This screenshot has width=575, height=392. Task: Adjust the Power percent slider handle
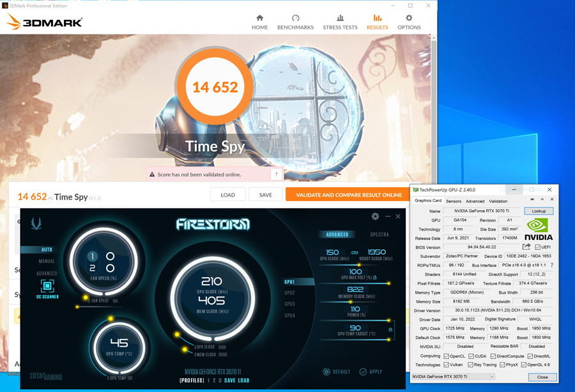388,320
